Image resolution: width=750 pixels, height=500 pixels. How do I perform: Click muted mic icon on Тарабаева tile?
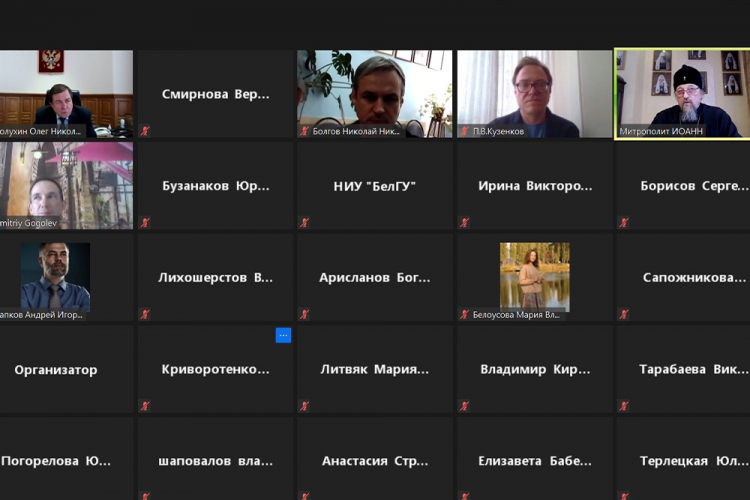624,406
